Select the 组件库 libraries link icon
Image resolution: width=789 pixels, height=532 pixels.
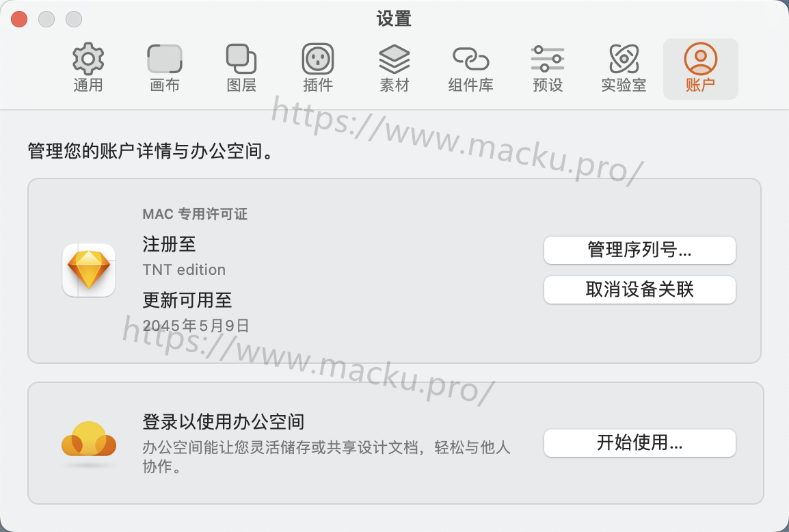471,59
